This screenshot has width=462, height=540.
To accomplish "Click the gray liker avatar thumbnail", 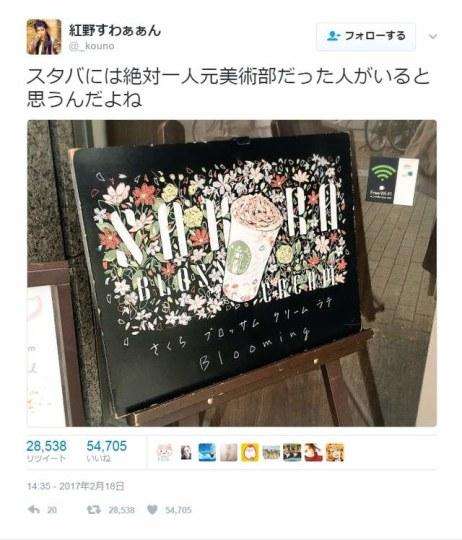I will 229,452.
